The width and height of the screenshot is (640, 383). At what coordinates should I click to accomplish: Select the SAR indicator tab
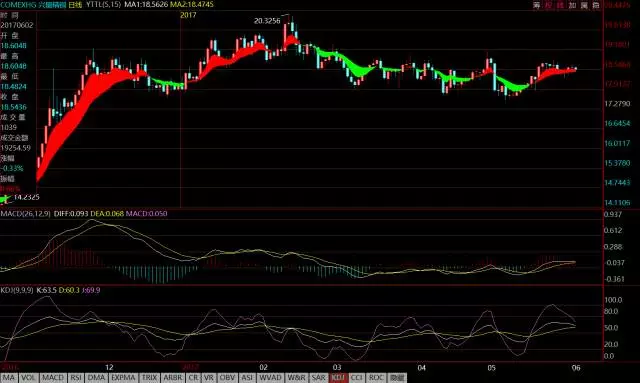tap(318, 378)
